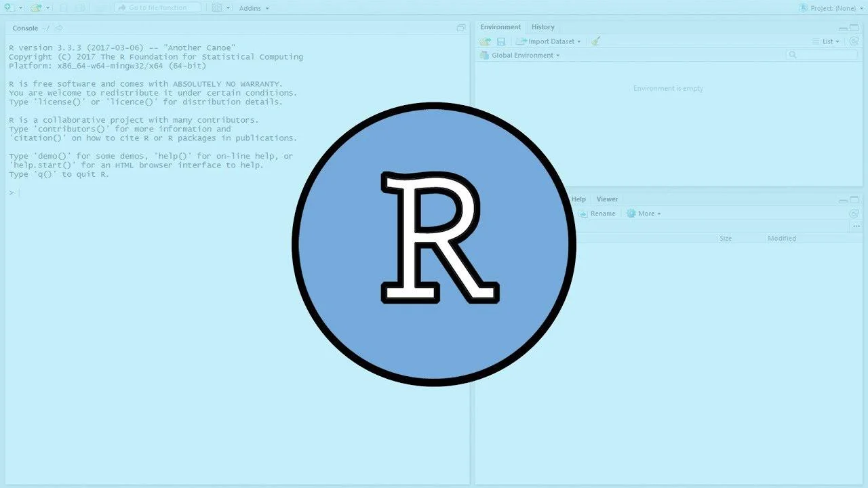Click the workspace panes grid icon
Viewport: 868px width, 488px height.
pos(217,7)
